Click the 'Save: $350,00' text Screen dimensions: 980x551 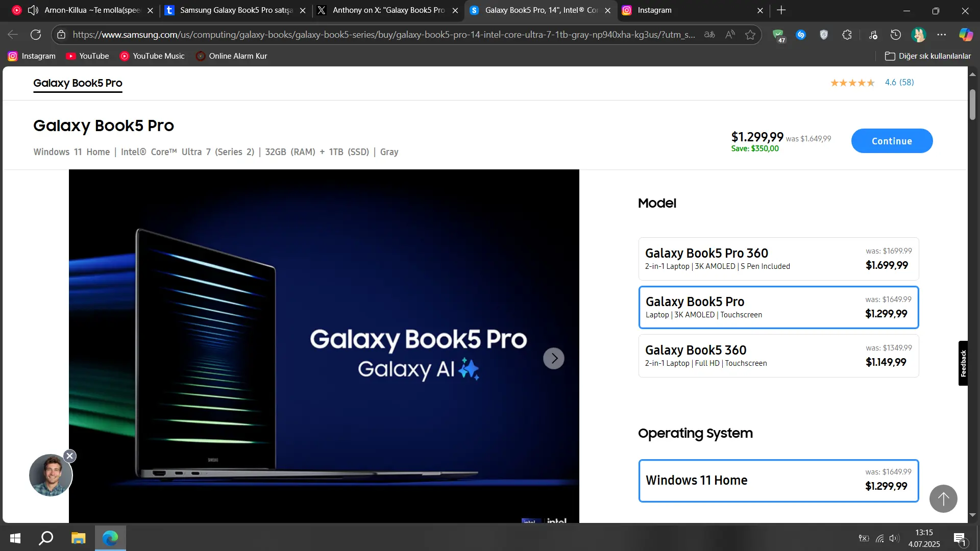(755, 148)
